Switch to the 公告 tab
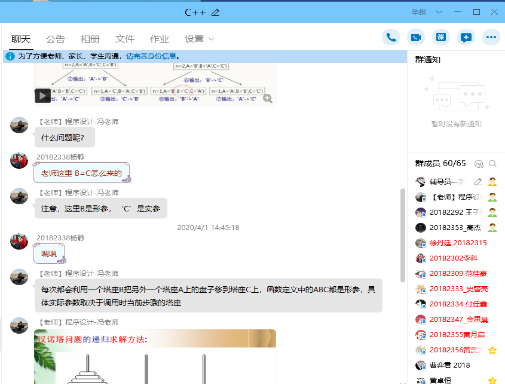The height and width of the screenshot is (384, 505). click(55, 39)
